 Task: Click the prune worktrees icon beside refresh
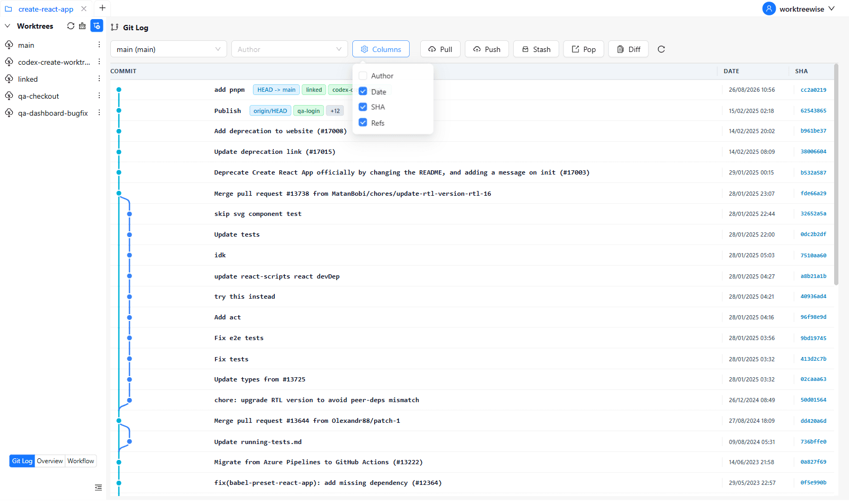82,26
